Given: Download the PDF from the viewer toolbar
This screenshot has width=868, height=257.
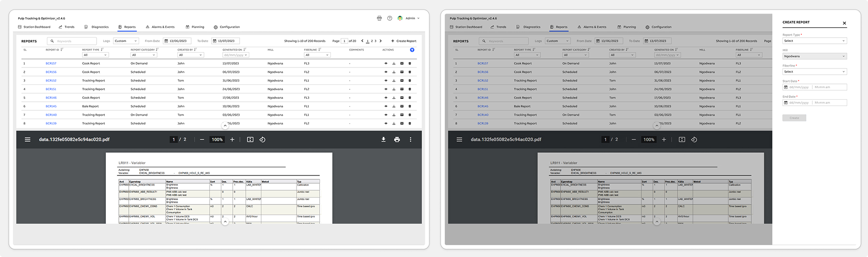Looking at the screenshot, I should 384,139.
